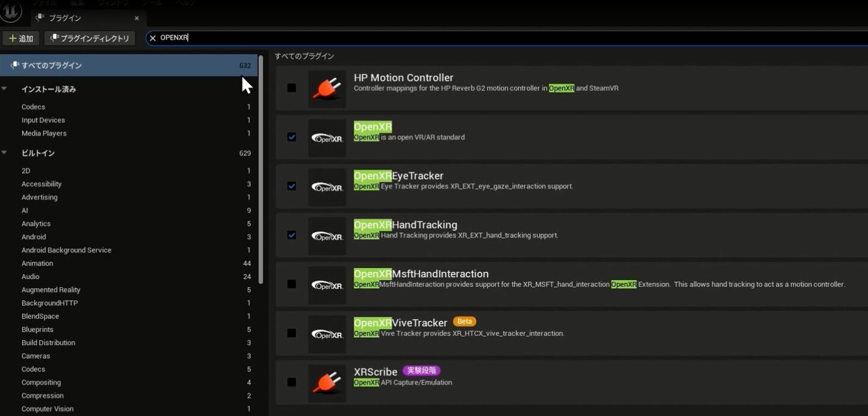The width and height of the screenshot is (868, 416).
Task: Enable the HP Motion Controller plugin checkbox
Action: coord(292,88)
